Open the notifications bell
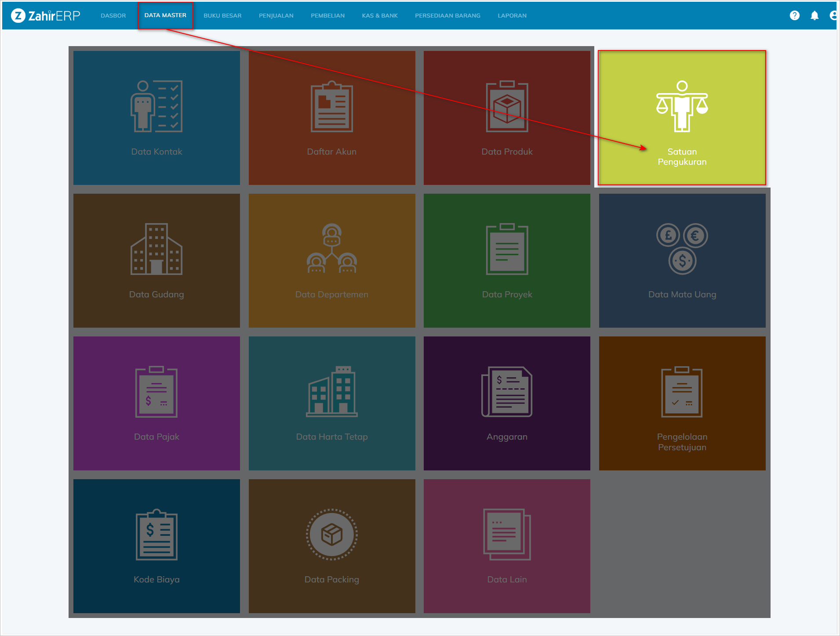The image size is (840, 636). 814,15
